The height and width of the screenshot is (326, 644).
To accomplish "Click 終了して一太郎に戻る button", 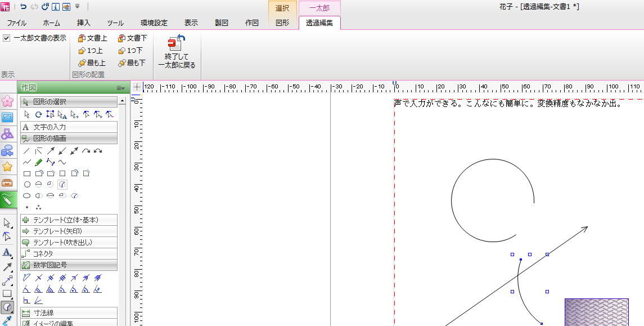I will [177, 52].
